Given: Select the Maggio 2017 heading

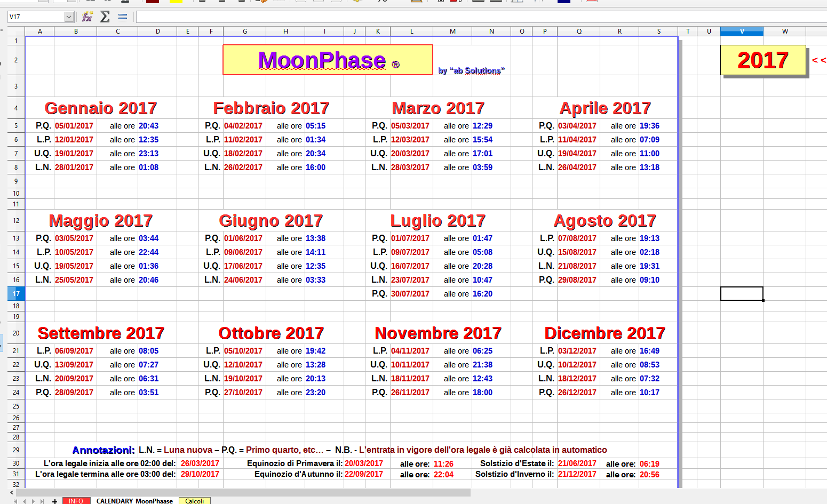Looking at the screenshot, I should tap(101, 221).
